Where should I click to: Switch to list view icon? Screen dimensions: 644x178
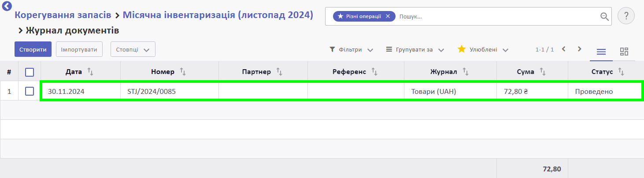[601, 52]
